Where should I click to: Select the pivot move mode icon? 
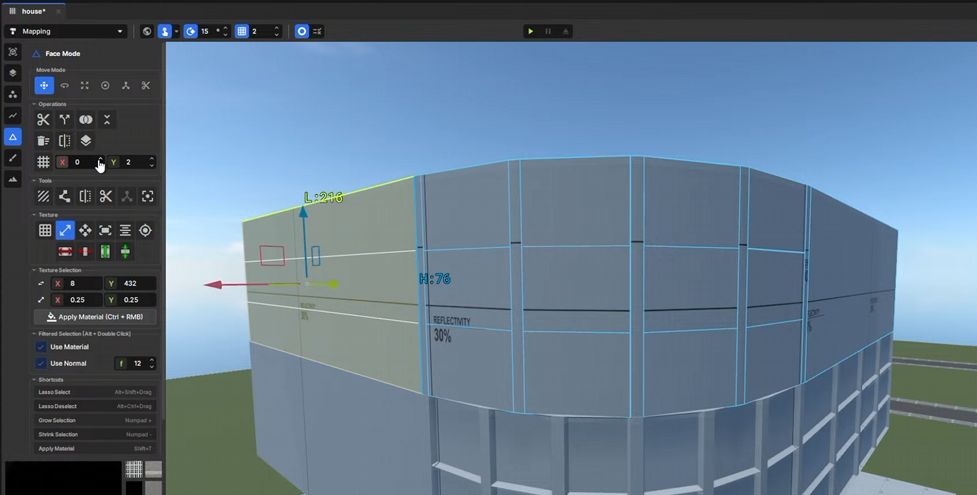click(x=105, y=85)
